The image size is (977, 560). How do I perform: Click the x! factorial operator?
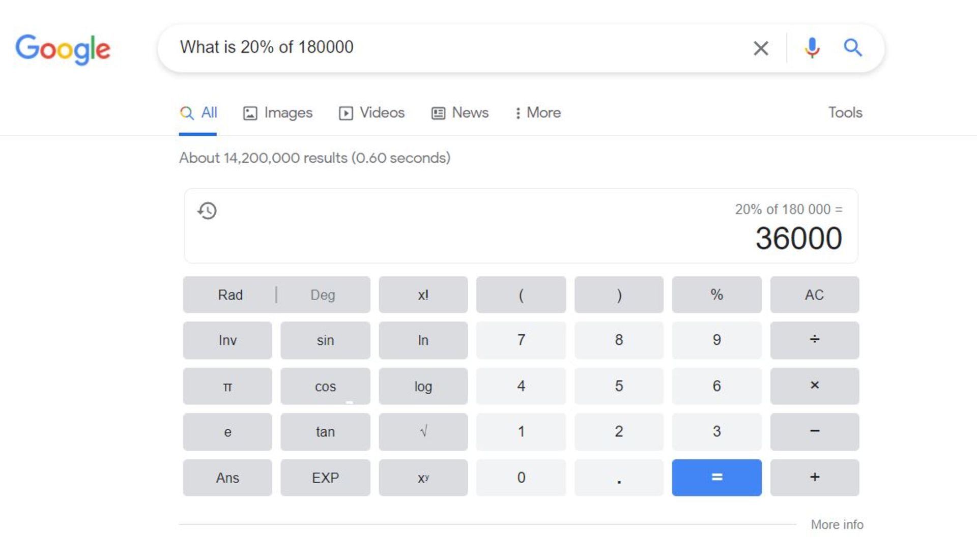[x=423, y=294]
